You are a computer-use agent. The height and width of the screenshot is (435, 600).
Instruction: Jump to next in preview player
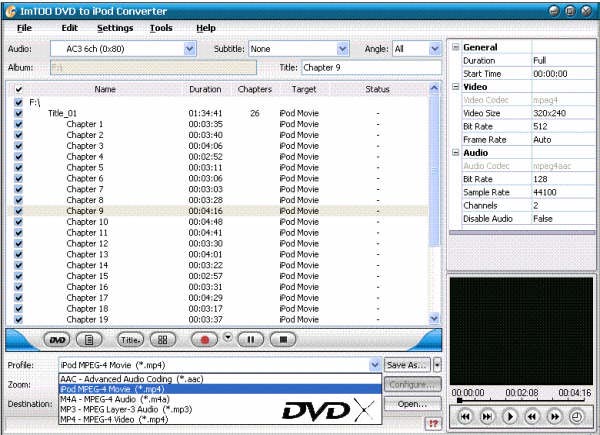[x=487, y=417]
